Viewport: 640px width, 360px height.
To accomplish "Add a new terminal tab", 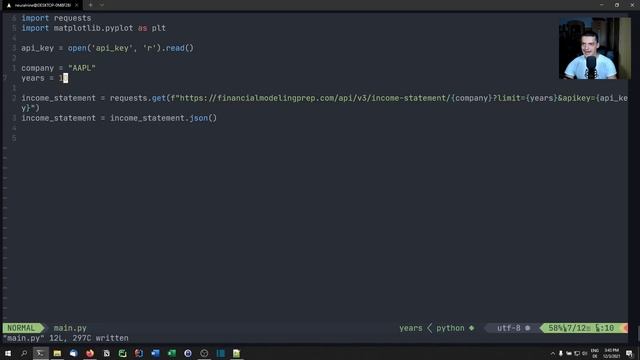I will click(x=90, y=5).
